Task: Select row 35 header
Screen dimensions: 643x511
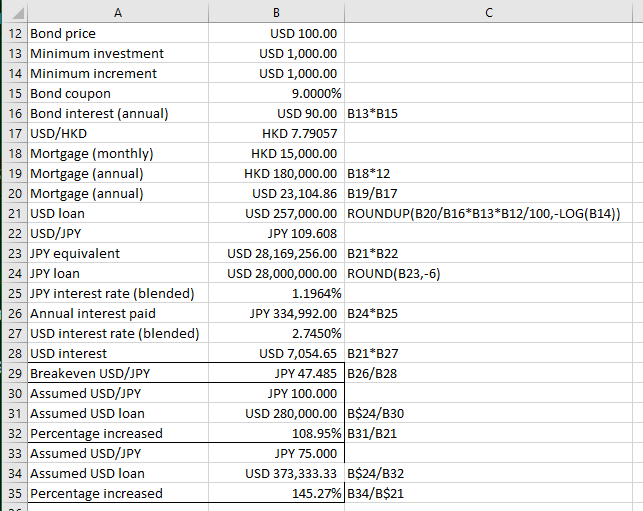Action: [15, 493]
